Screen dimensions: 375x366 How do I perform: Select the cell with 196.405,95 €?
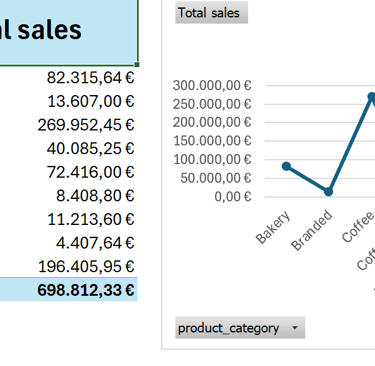point(69,266)
